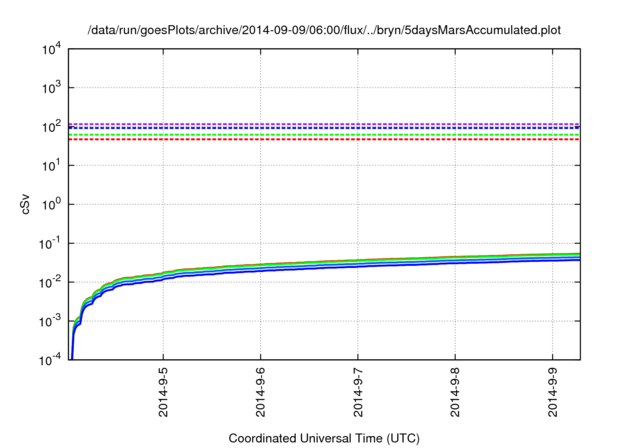The width and height of the screenshot is (640, 448).
Task: Click the 10^0 y-axis tick label
Action: click(x=51, y=204)
